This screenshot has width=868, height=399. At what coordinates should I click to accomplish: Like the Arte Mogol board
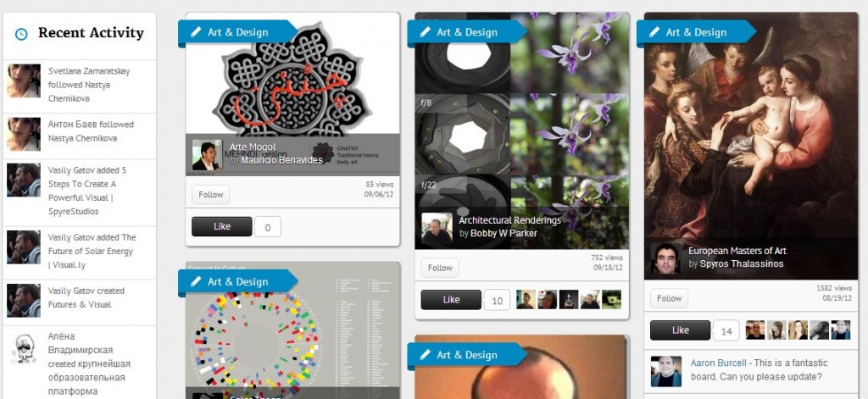[222, 226]
